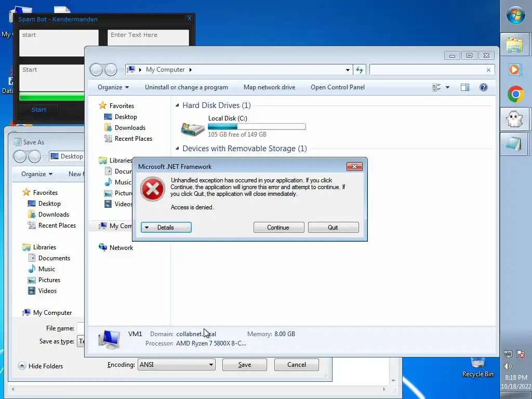Image resolution: width=532 pixels, height=399 pixels.
Task: Open the Windows Start orb
Action: [x=516, y=15]
